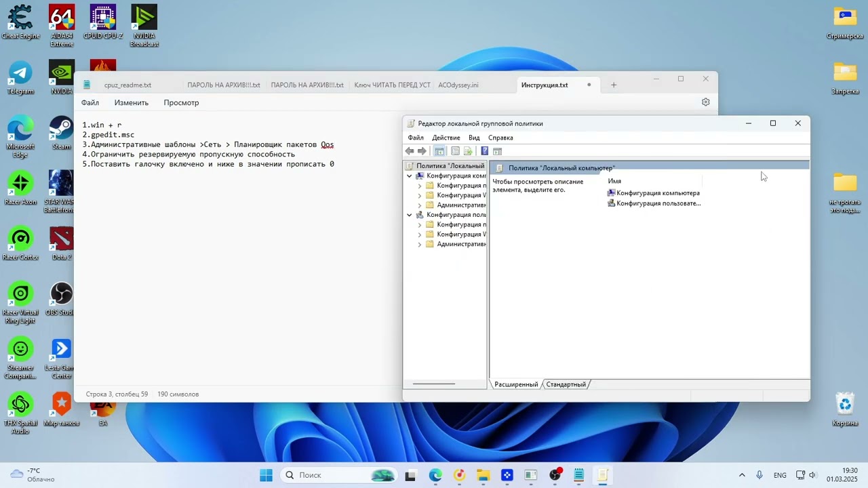Select Конфигурация пользователя in right list

pos(654,203)
